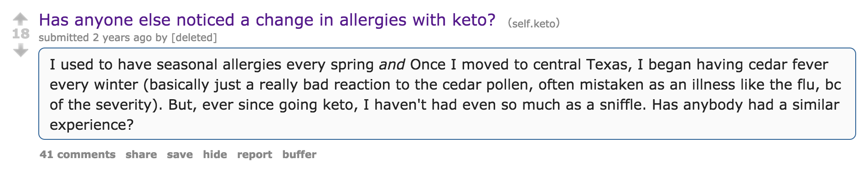Click the buffer link under the post

coord(299,154)
